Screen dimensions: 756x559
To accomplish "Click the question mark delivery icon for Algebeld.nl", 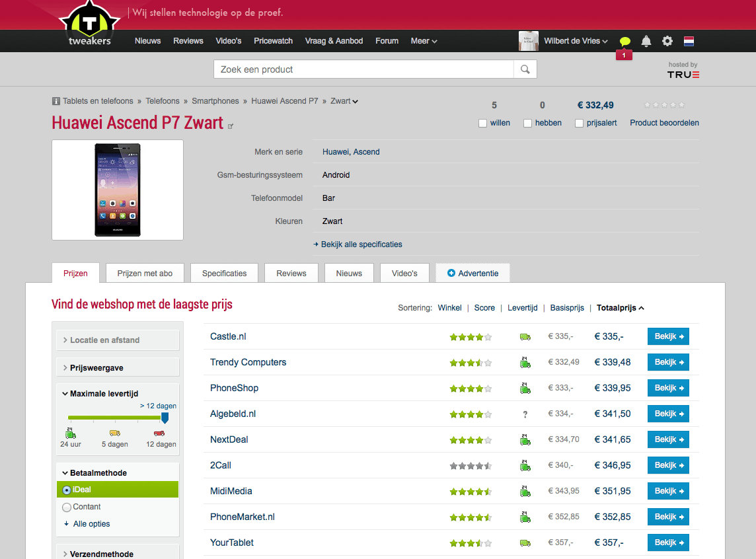I will point(525,414).
